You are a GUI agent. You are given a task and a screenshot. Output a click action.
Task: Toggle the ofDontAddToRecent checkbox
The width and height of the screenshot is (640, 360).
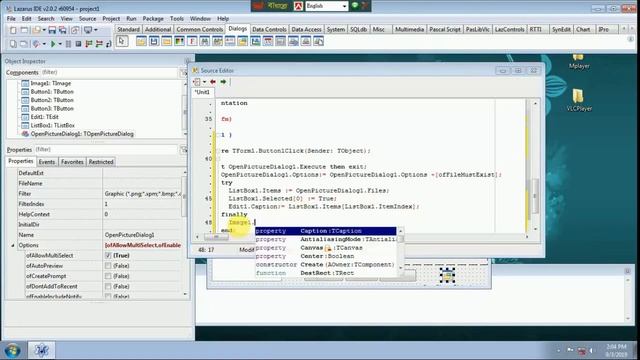[x=108, y=287]
